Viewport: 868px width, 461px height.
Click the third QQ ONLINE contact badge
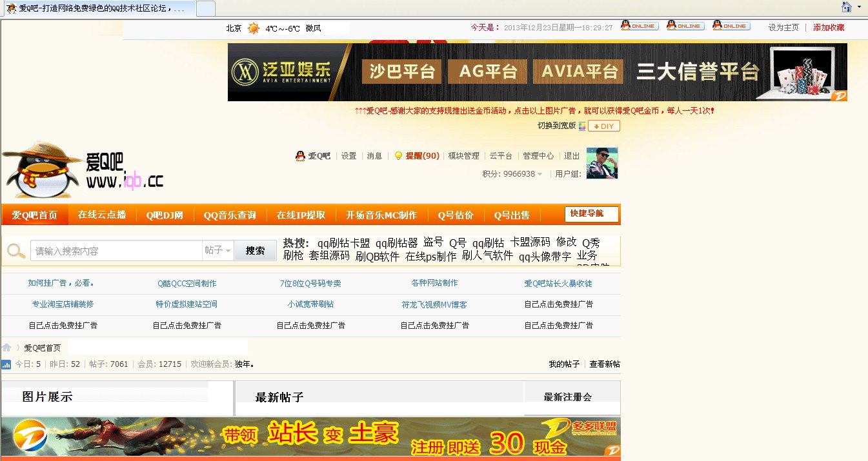[731, 26]
